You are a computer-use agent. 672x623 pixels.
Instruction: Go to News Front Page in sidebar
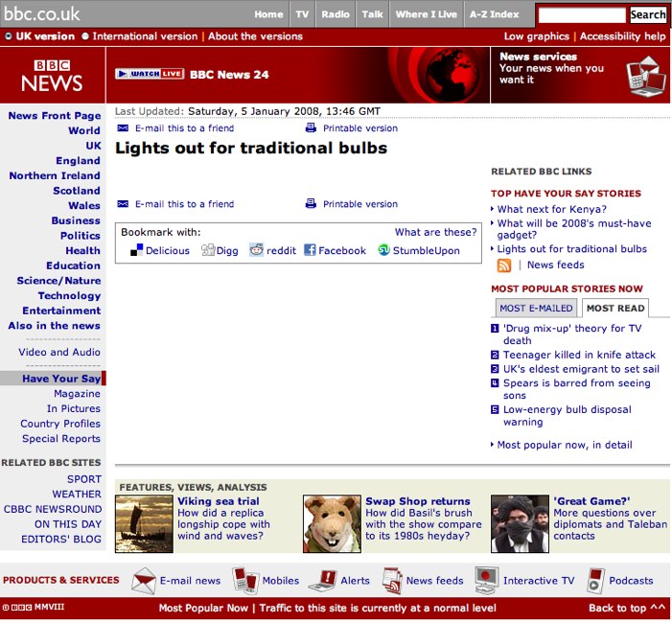tap(55, 116)
